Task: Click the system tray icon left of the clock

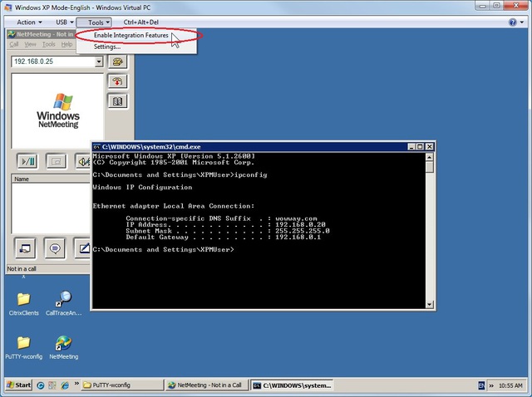Action: pyautogui.click(x=481, y=385)
